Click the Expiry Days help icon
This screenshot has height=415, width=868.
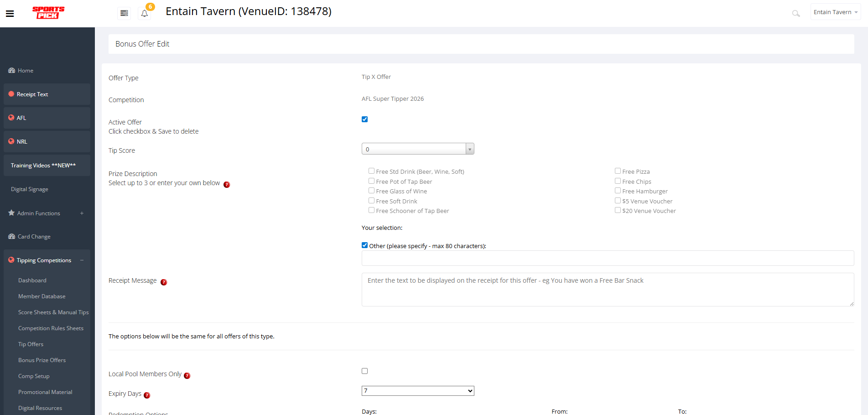coord(147,395)
